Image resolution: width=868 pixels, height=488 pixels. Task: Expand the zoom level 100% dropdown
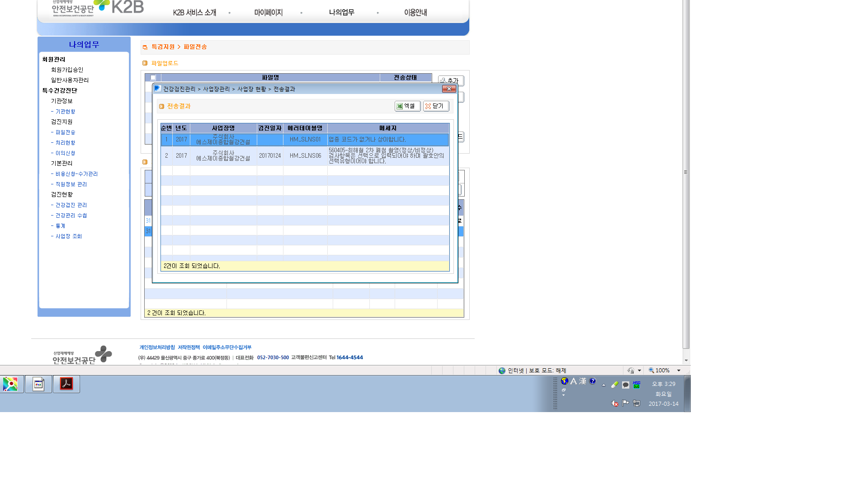pos(679,371)
